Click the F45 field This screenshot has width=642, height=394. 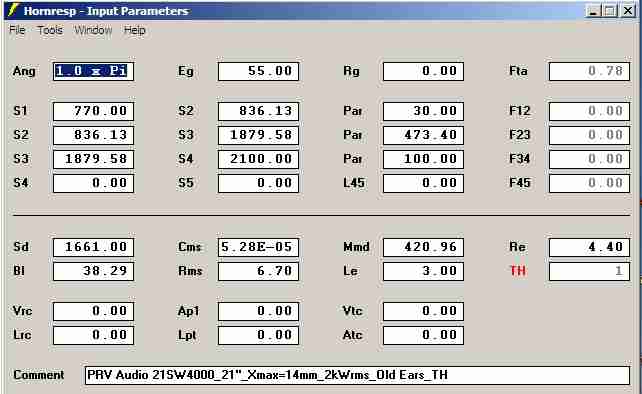[x=589, y=183]
